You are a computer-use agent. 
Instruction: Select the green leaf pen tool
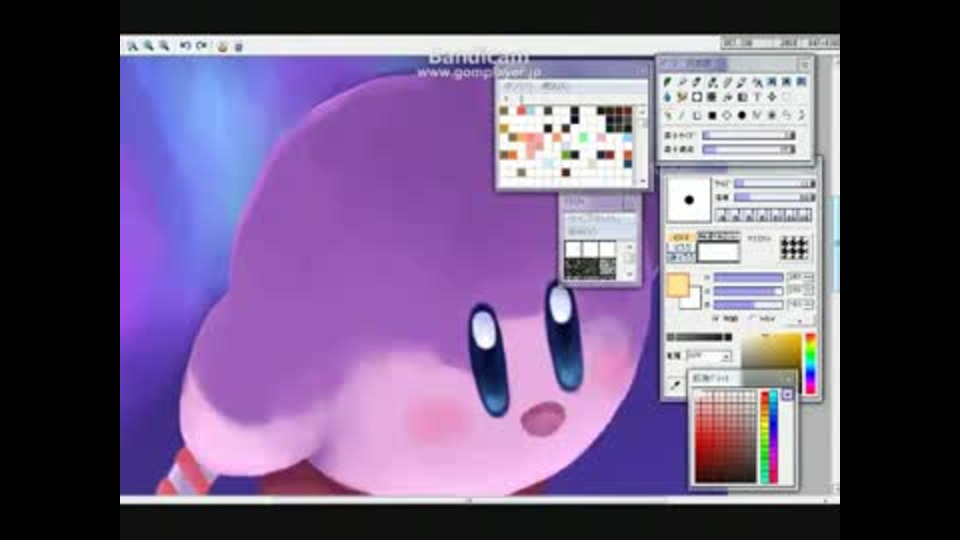coord(667,82)
